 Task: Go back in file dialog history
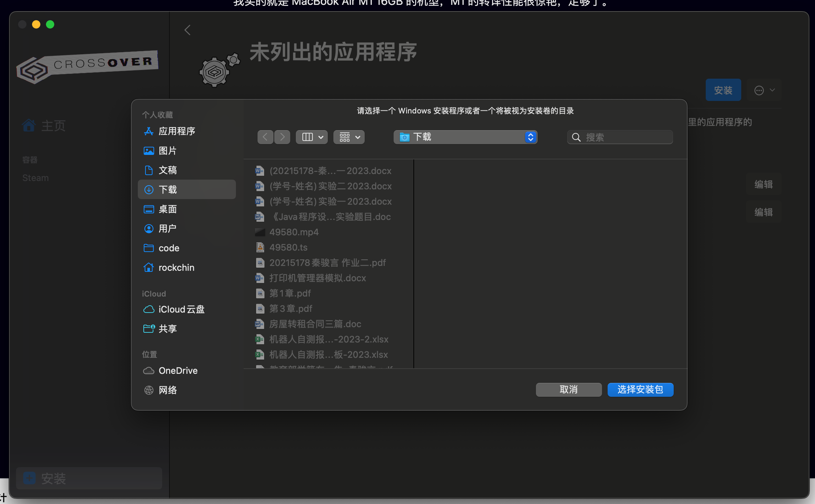tap(265, 137)
